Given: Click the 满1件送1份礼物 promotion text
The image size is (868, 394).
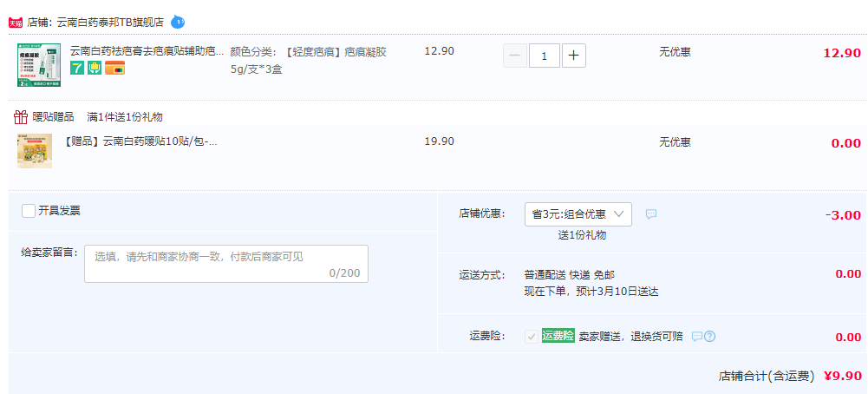Looking at the screenshot, I should click(125, 117).
